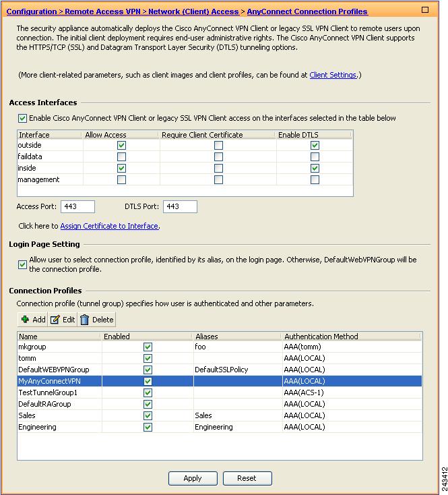Open AnyConnect Connection Profiles breadcrumb link
The height and width of the screenshot is (495, 448).
[307, 11]
